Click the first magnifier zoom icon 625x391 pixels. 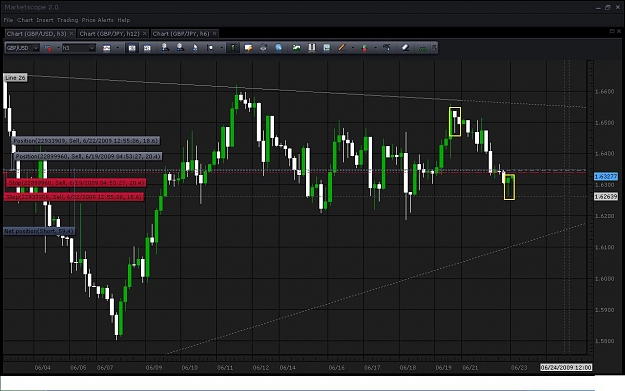coord(165,48)
